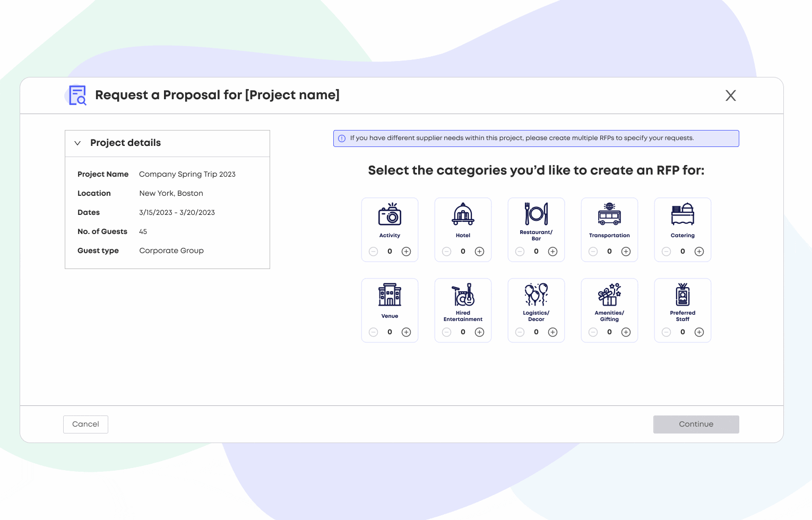
Task: Decrease Hotel count with minus button
Action: click(x=446, y=252)
